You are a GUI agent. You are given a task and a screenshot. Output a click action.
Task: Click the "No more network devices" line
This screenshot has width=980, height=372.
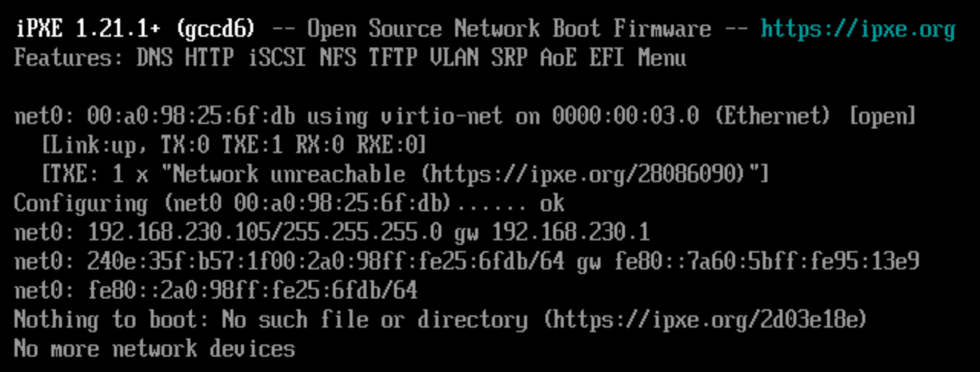click(155, 349)
